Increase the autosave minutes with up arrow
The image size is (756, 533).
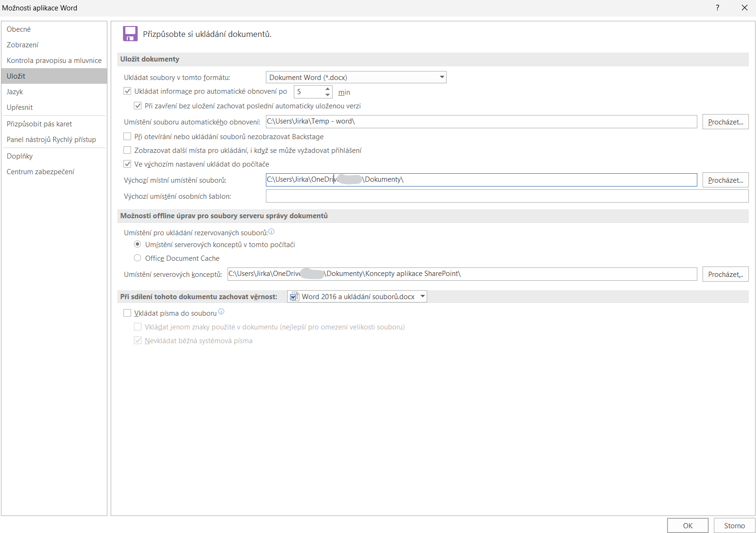[x=327, y=89]
